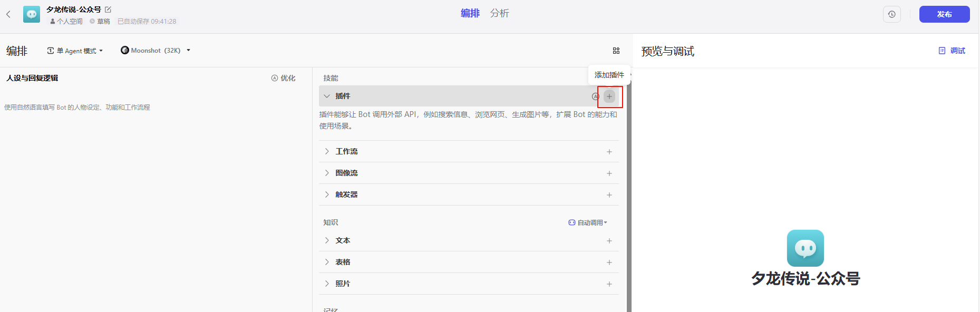Screen dimensions: 980x312
Task: Click the back arrow icon
Action: click(8, 14)
